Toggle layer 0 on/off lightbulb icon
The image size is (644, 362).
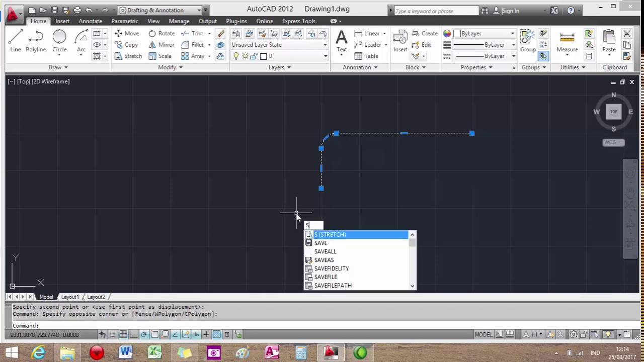coord(235,56)
